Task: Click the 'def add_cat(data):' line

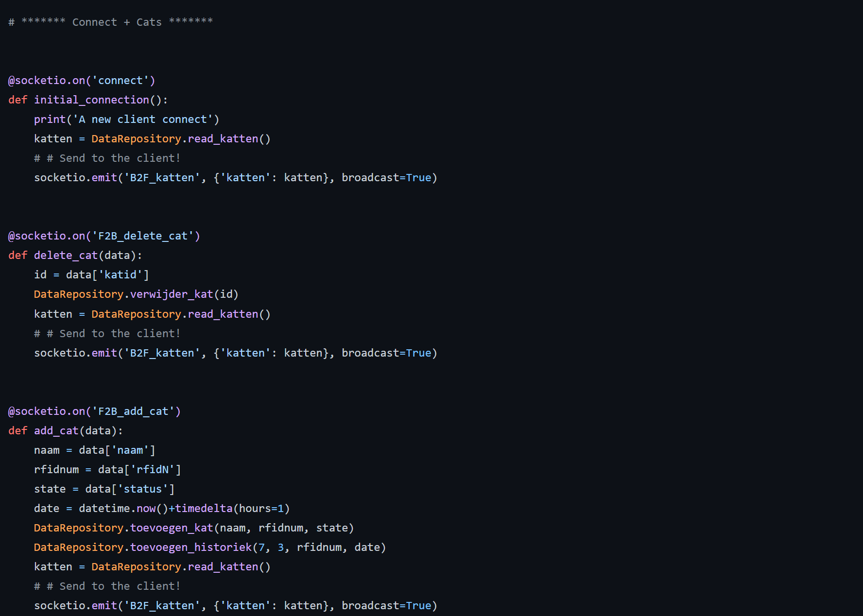Action: (66, 430)
